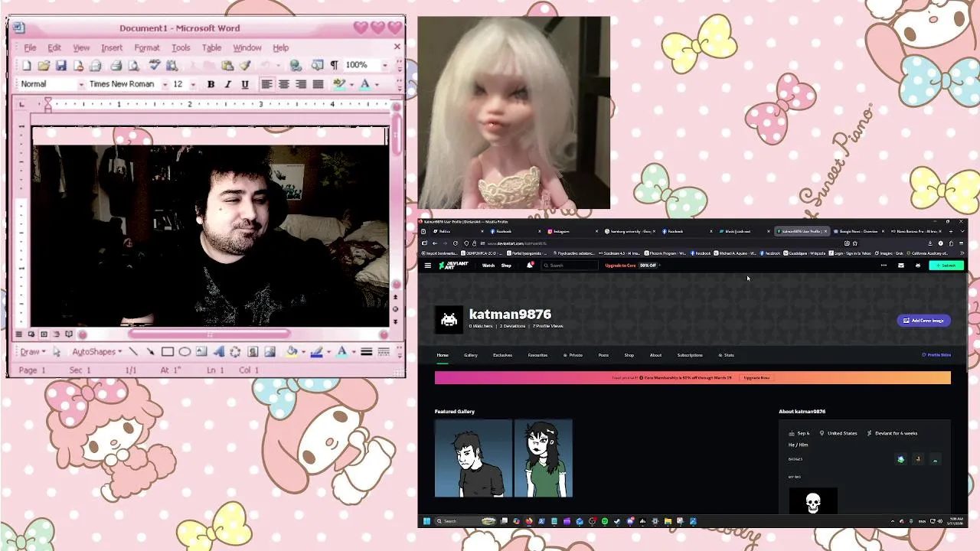This screenshot has width=980, height=551.
Task: Open the Gallery tab on profile
Action: (x=470, y=355)
